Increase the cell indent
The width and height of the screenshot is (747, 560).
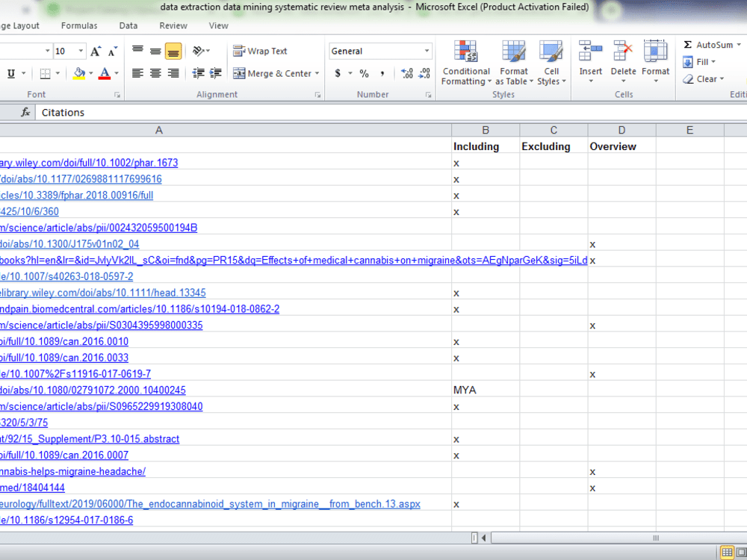pyautogui.click(x=215, y=73)
